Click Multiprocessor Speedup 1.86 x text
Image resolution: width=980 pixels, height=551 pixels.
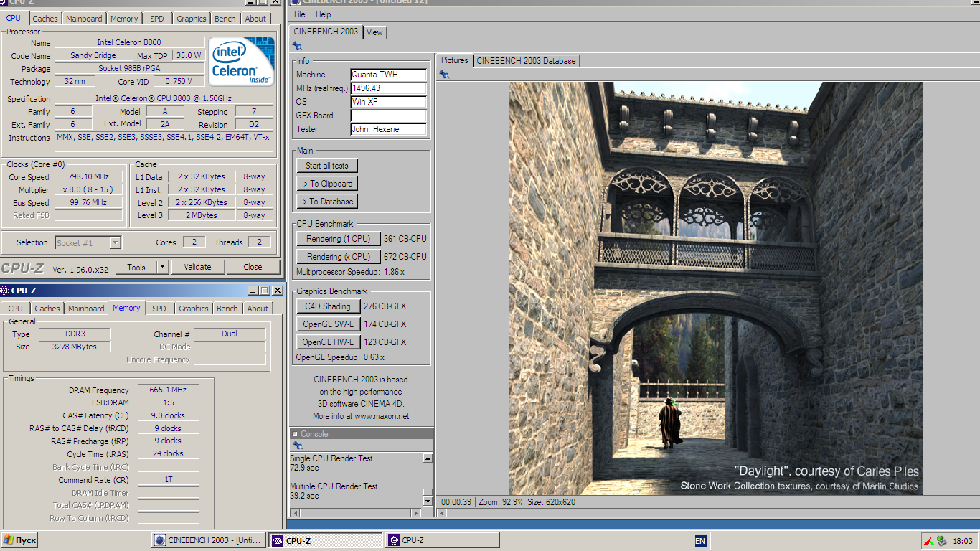tap(350, 273)
